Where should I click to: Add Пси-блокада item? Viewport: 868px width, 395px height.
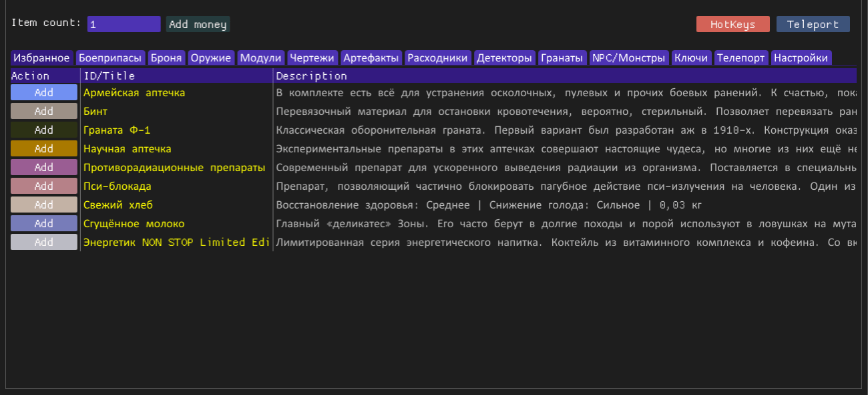click(x=44, y=186)
